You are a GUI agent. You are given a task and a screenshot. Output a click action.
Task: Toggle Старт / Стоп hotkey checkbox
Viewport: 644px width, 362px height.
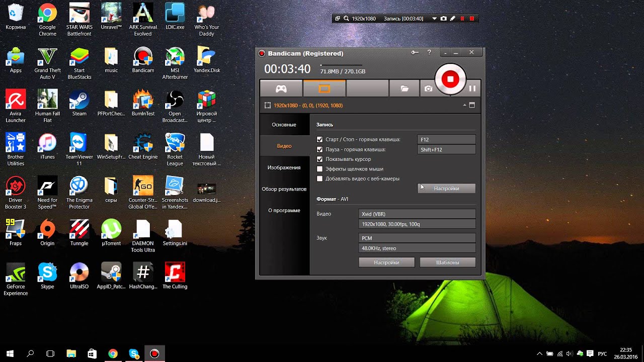[x=319, y=139]
